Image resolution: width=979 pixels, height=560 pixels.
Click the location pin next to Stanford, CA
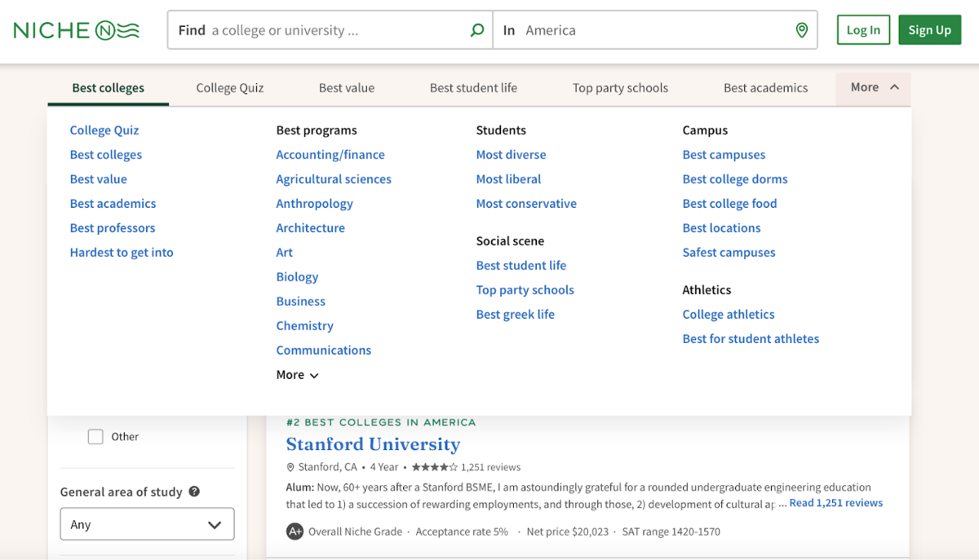pos(290,467)
